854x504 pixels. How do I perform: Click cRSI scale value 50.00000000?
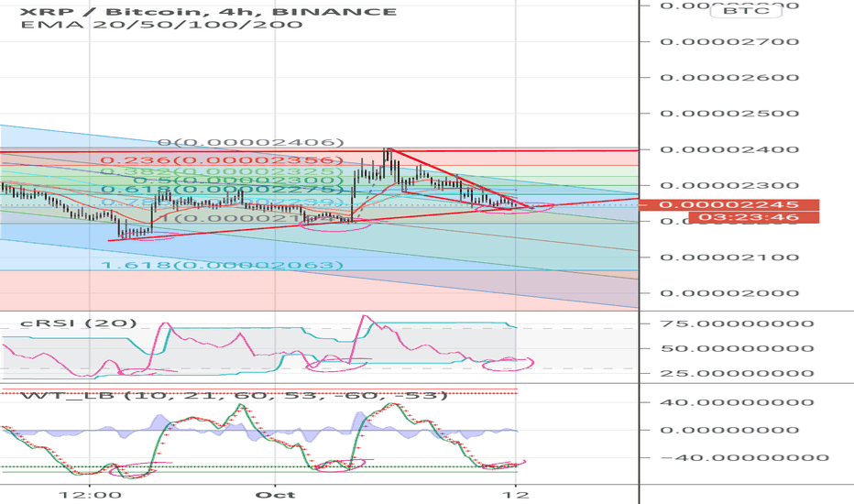tap(738, 349)
